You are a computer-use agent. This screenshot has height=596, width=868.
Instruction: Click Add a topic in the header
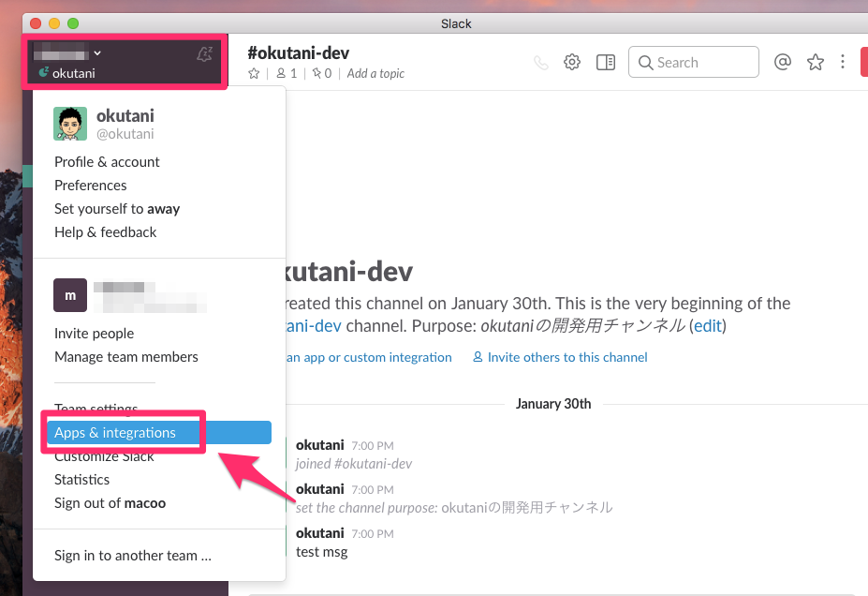click(375, 74)
